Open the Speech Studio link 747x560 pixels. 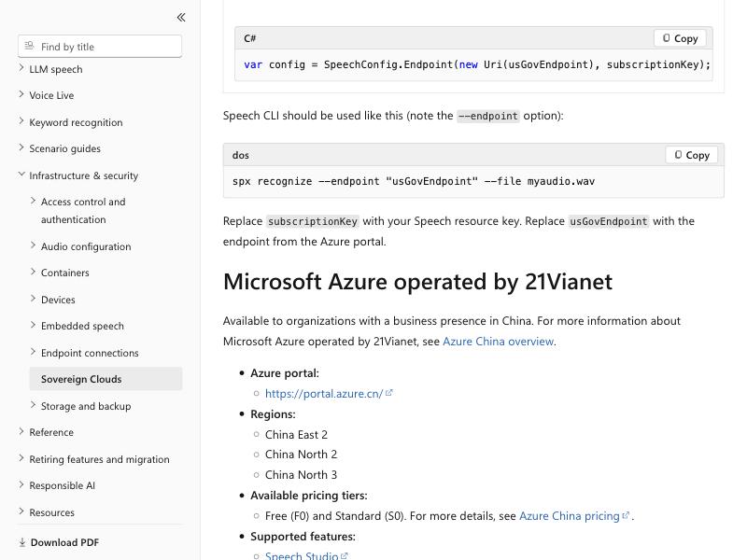tap(306, 555)
